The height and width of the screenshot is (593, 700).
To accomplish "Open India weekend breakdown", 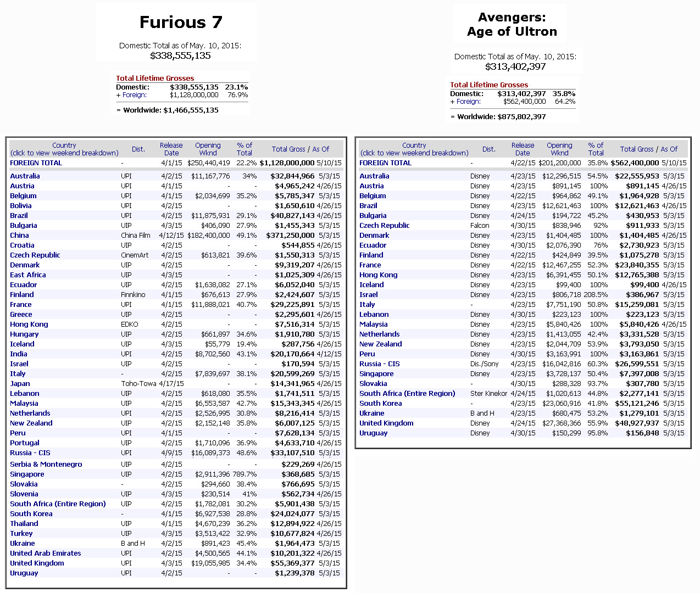I will coord(19,354).
